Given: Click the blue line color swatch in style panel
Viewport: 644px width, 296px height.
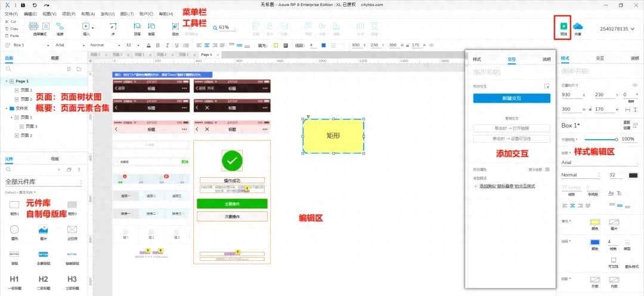Looking at the screenshot, I should (x=595, y=242).
